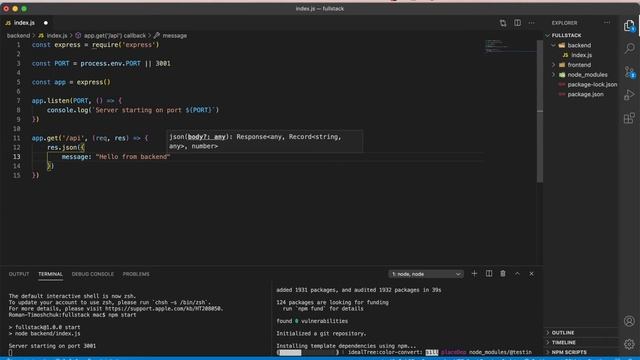Collapse the backend folder
Screen dimensions: 640x360
553,45
